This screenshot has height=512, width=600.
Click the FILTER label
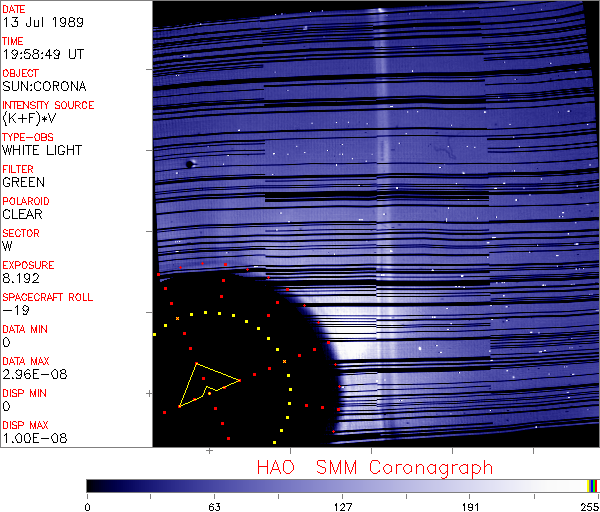(x=18, y=169)
